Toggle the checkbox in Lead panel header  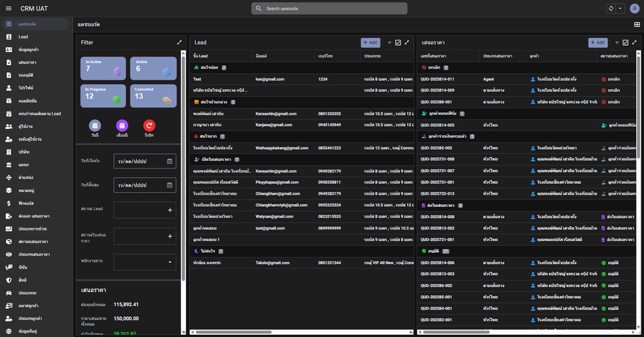[x=398, y=42]
